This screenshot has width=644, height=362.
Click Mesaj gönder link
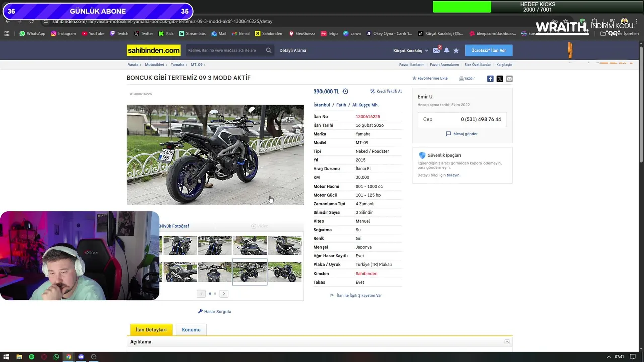point(462,134)
